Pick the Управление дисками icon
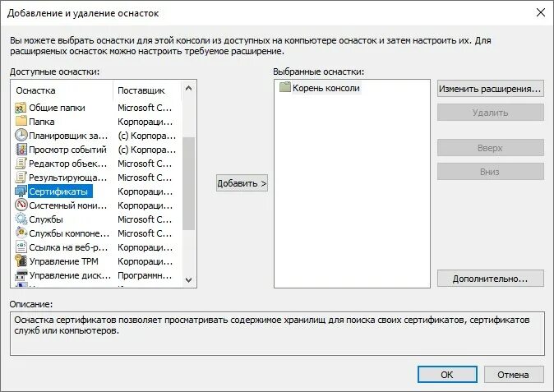This screenshot has width=554, height=392. (x=21, y=275)
